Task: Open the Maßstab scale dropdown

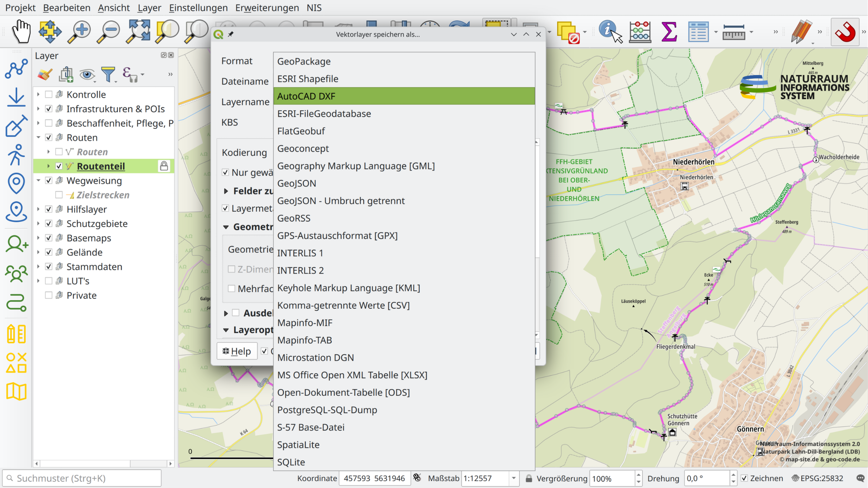Action: 513,478
